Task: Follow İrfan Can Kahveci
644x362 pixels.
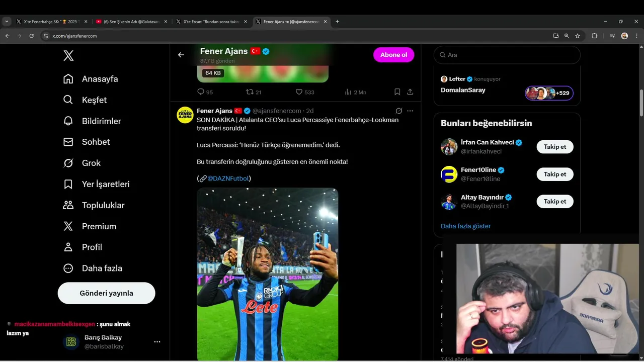Action: [555, 147]
